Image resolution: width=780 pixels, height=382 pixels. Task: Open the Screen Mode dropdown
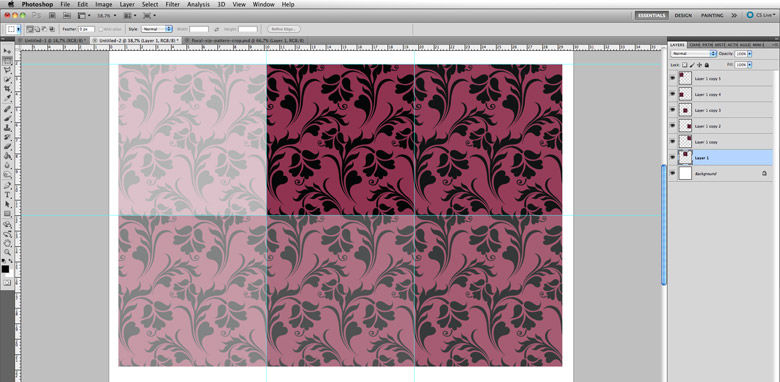coord(149,15)
